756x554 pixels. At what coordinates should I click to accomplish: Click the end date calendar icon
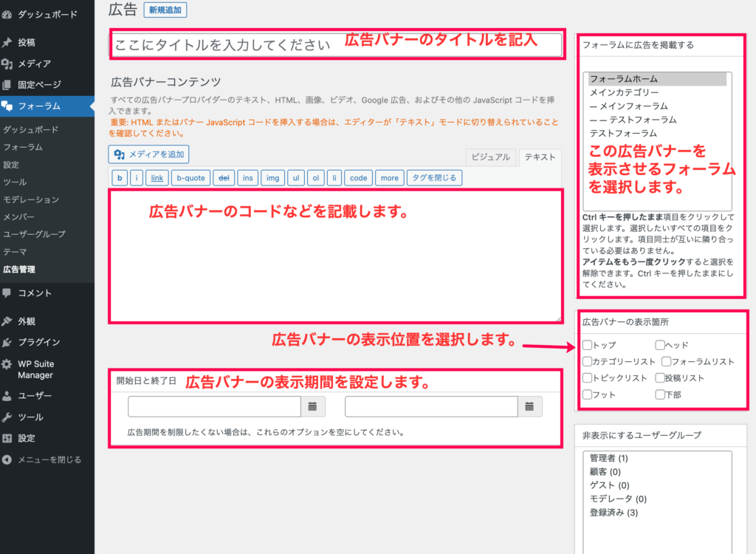tap(529, 406)
